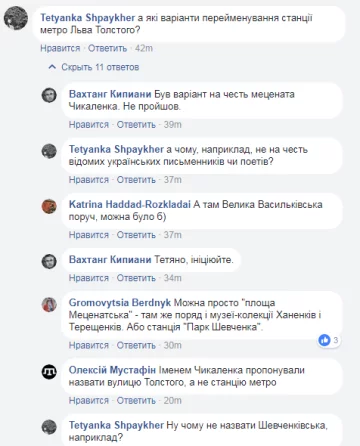Screen dimensions: 360x446
Task: Click Gromovytsia Berdnyk's avatar image
Action: 49,304
